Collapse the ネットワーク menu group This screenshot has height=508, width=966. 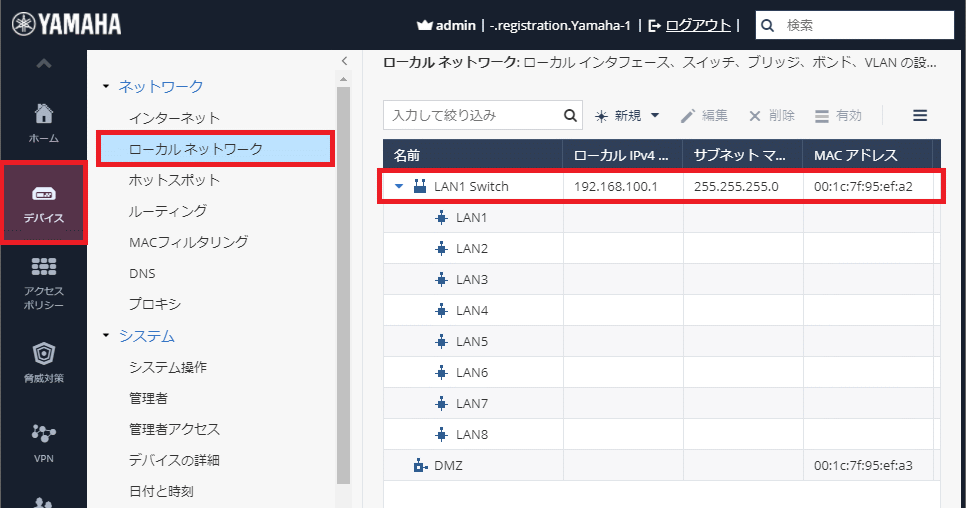[107, 87]
